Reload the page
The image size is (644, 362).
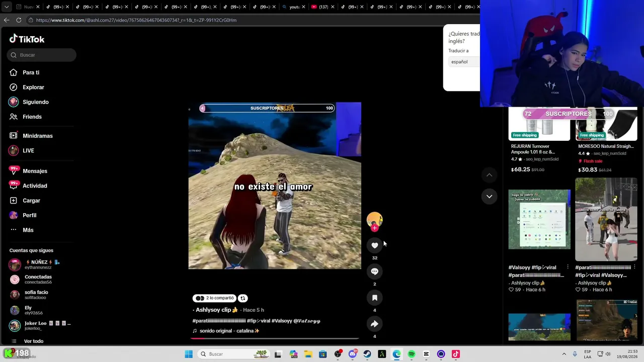tap(19, 20)
